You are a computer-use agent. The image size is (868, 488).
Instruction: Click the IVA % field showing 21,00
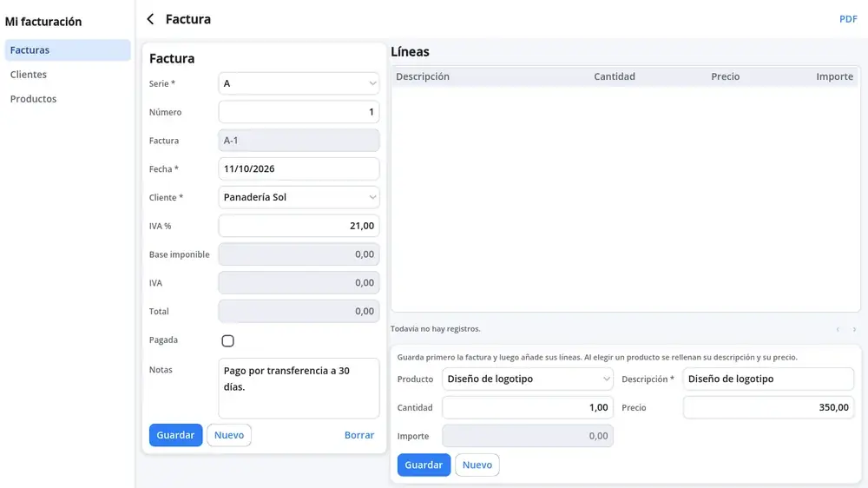click(299, 226)
